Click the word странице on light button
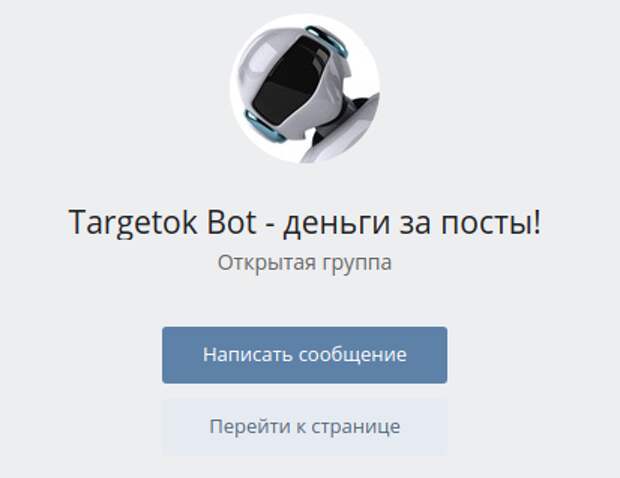The width and height of the screenshot is (620, 478). 356,427
